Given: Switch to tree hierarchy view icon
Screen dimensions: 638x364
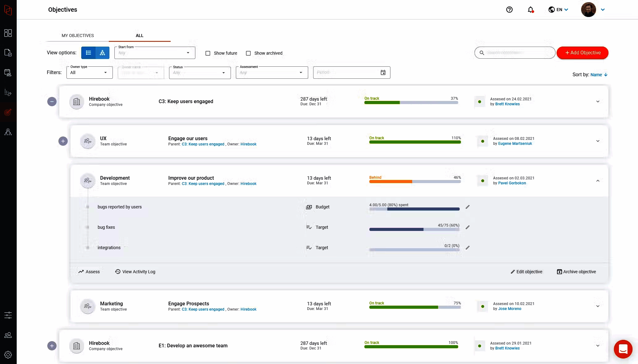Looking at the screenshot, I should click(102, 53).
